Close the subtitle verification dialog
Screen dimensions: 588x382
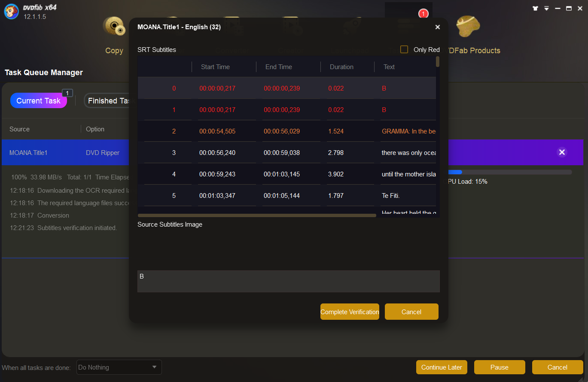click(x=438, y=27)
